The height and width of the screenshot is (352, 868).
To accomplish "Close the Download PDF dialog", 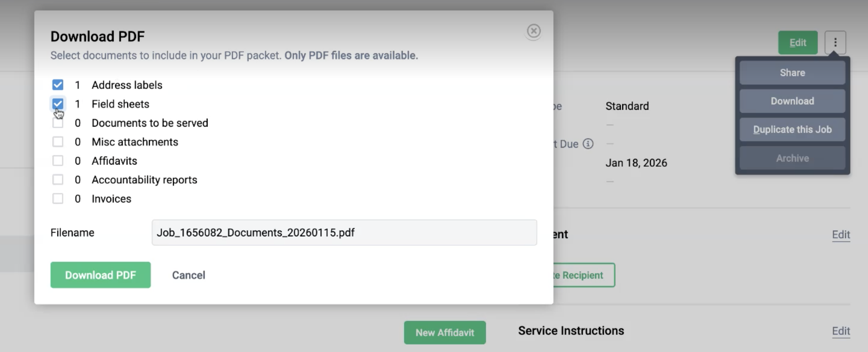I will coord(534,31).
